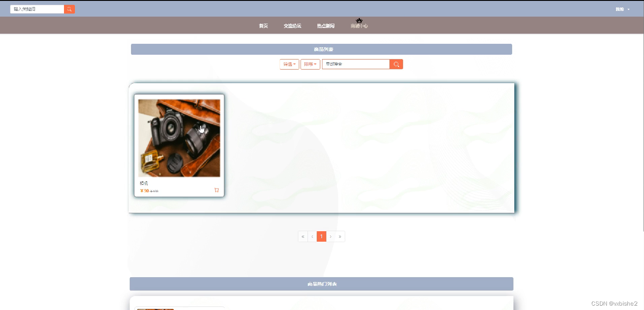Go to last page double-arrow button

pyautogui.click(x=340, y=236)
